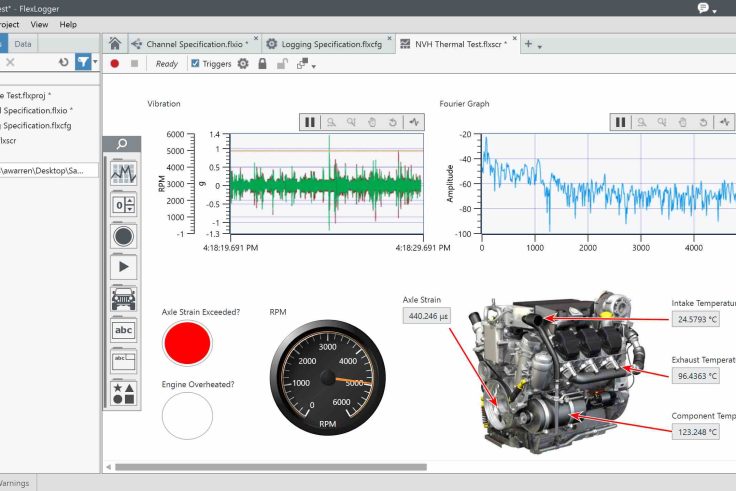Click the Component Temp value 123.248 °C
736x491 pixels.
pos(696,432)
